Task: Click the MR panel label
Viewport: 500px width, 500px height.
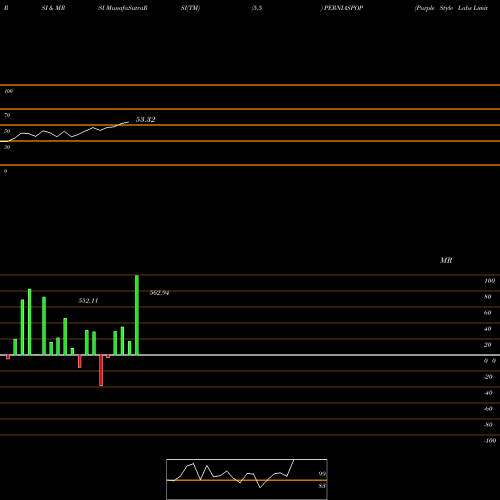Action: (x=446, y=260)
